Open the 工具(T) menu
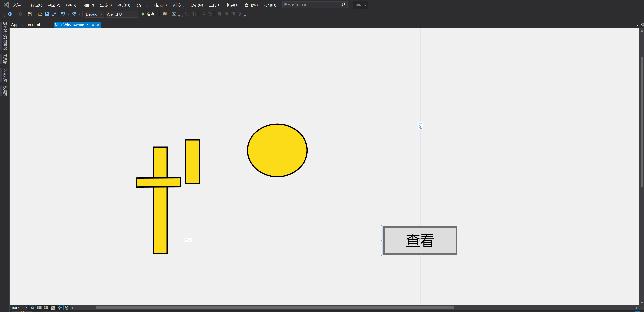Image resolution: width=644 pixels, height=312 pixels. point(215,5)
